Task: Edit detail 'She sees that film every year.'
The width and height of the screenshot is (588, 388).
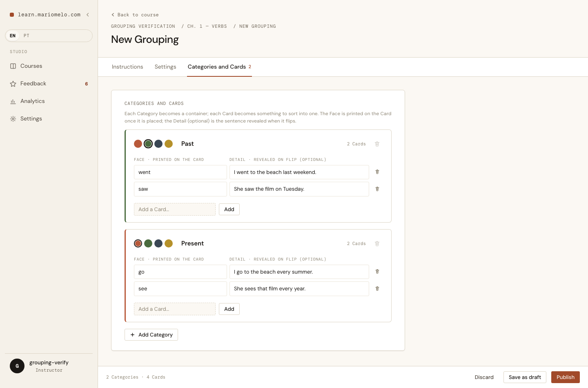Action: (x=299, y=289)
